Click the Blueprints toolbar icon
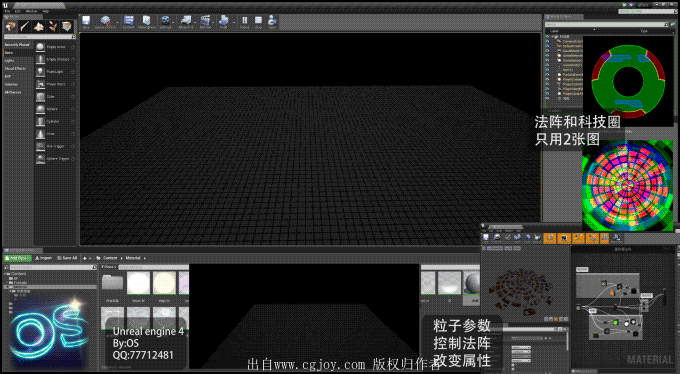This screenshot has height=374, width=680. point(186,20)
